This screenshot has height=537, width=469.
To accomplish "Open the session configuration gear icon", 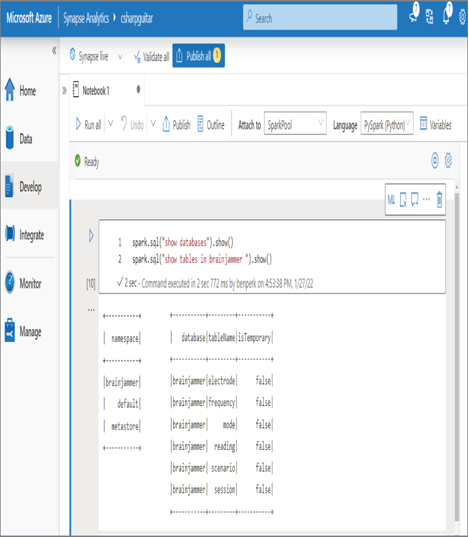I will pos(448,160).
